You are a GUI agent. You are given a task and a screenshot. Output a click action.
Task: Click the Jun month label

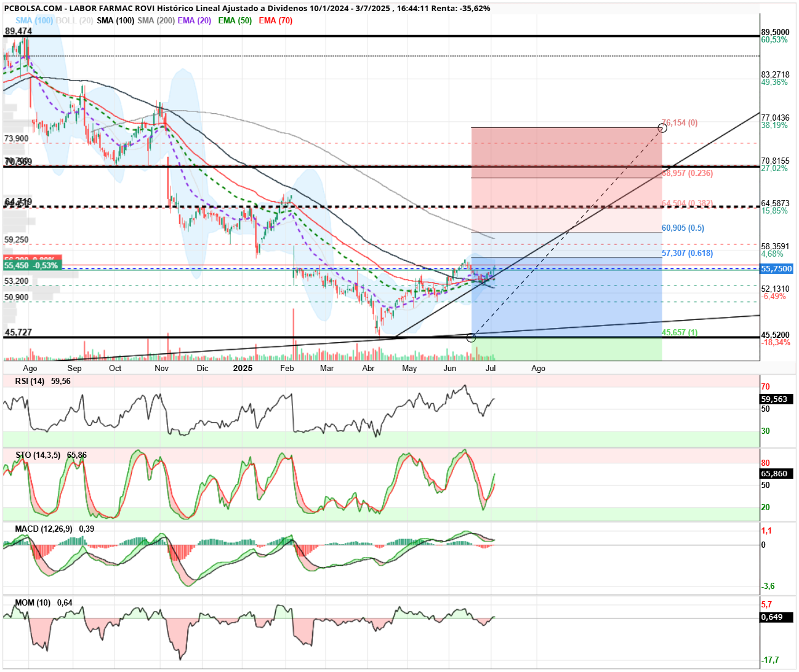450,368
